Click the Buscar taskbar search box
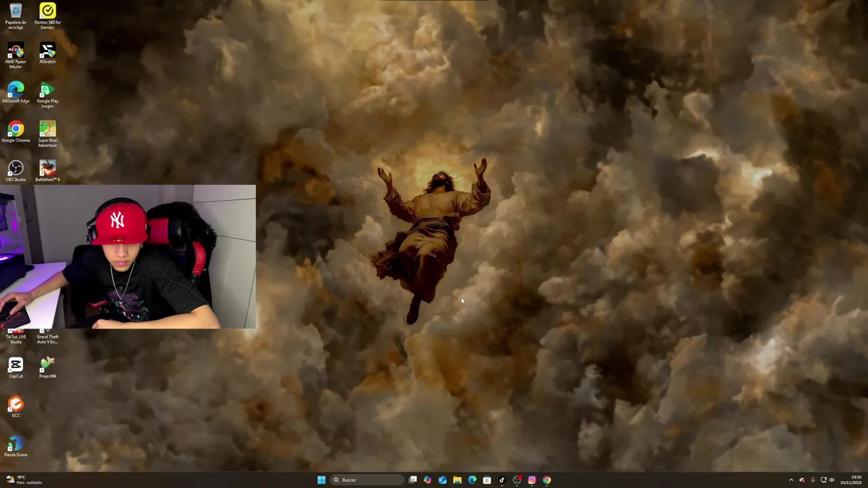This screenshot has height=488, width=868. click(367, 480)
